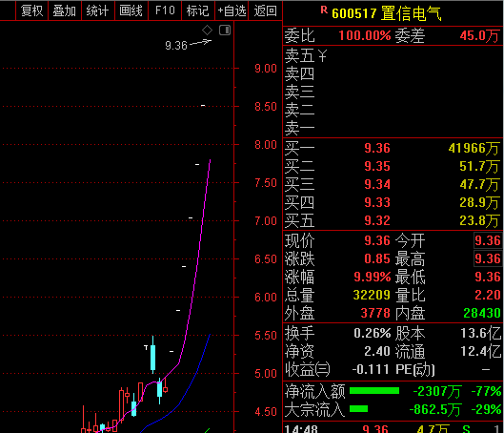This screenshot has width=504, height=433.
Task: Click the 股本 13.6亿 value
Action: coord(480,333)
